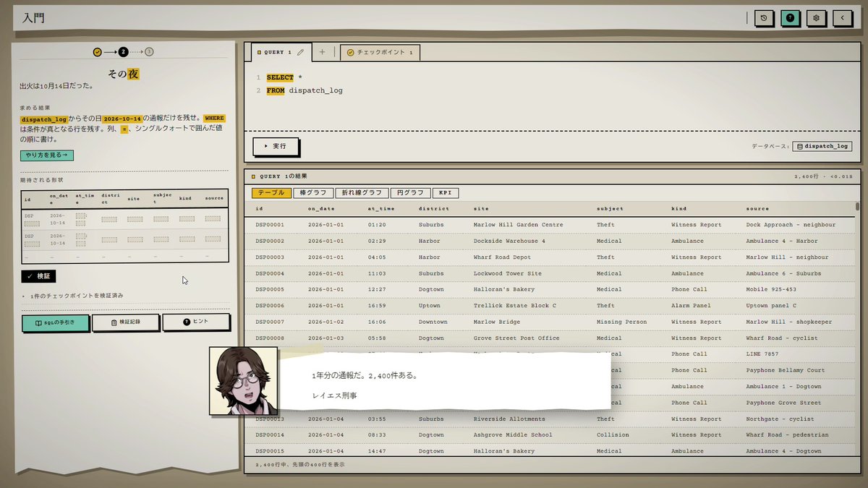Sort by the id column header
868x488 pixels.
tap(259, 208)
